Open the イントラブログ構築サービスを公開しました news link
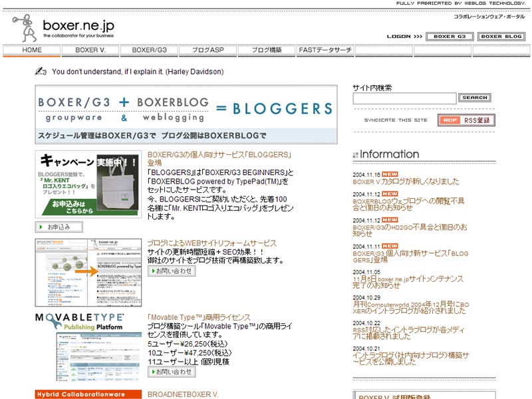532x399 pixels. (411, 358)
